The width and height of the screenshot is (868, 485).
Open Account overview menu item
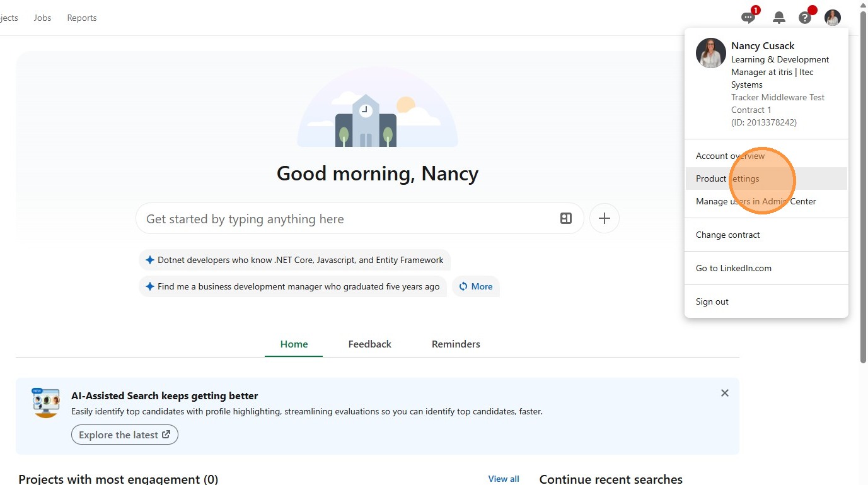click(730, 156)
